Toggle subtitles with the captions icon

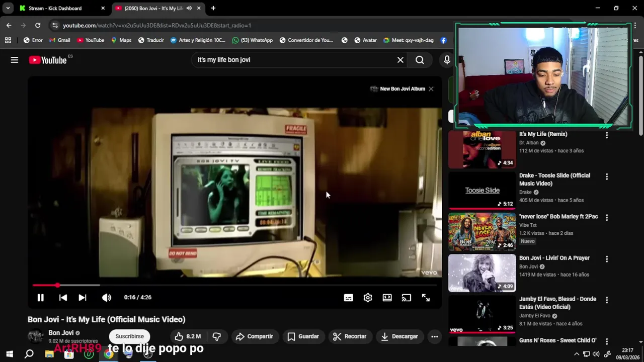click(348, 298)
